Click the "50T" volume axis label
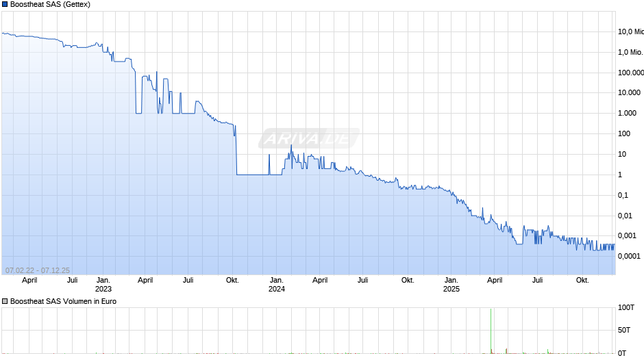The height and width of the screenshot is (360, 644). tap(625, 330)
